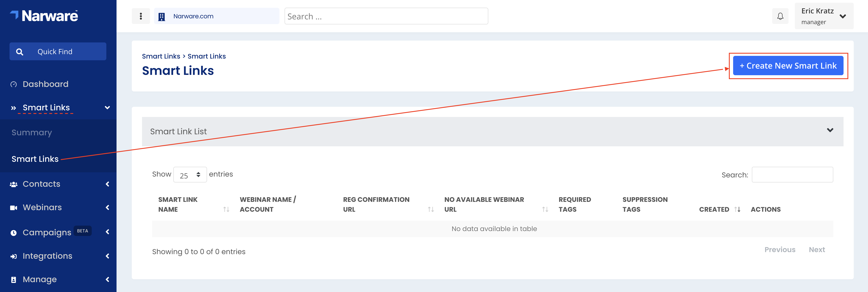The width and height of the screenshot is (868, 292).
Task: Click the Showing 0 to 0 of 0 entries text
Action: click(x=199, y=252)
